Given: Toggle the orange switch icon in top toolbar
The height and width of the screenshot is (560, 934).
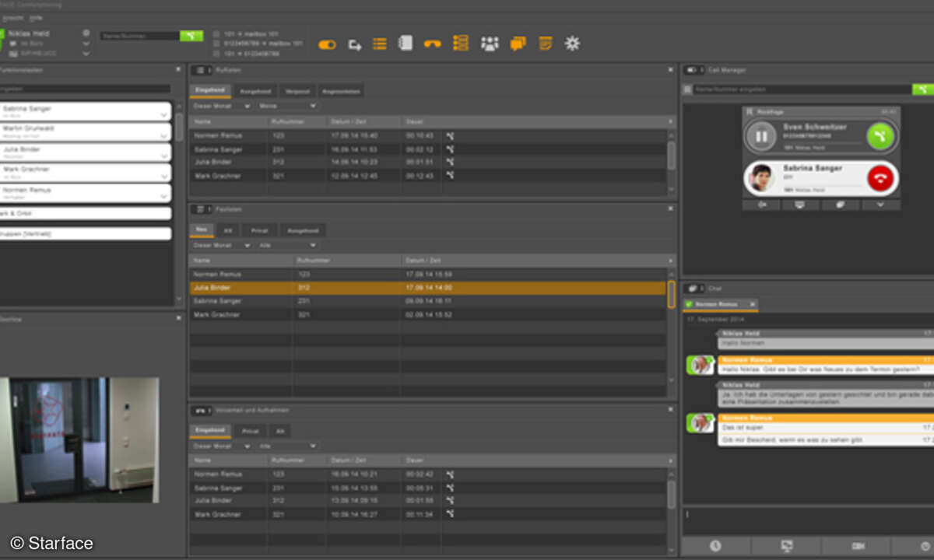Looking at the screenshot, I should tap(327, 44).
